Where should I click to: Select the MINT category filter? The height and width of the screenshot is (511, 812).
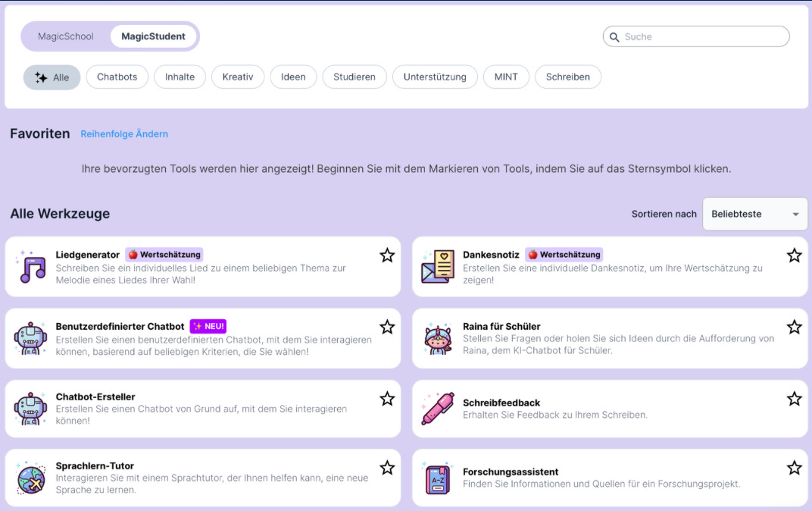click(x=506, y=77)
